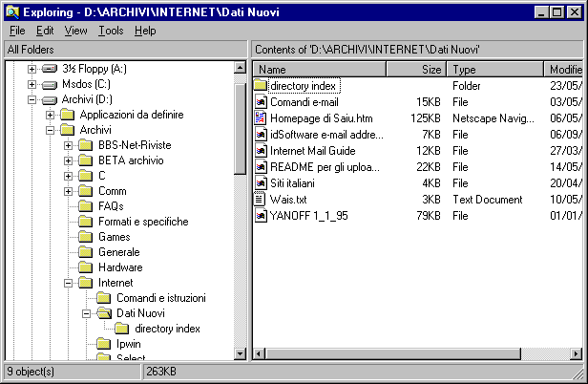Screen dimensions: 588x384
Task: Click the Siti italiani file icon
Action: pos(261,183)
